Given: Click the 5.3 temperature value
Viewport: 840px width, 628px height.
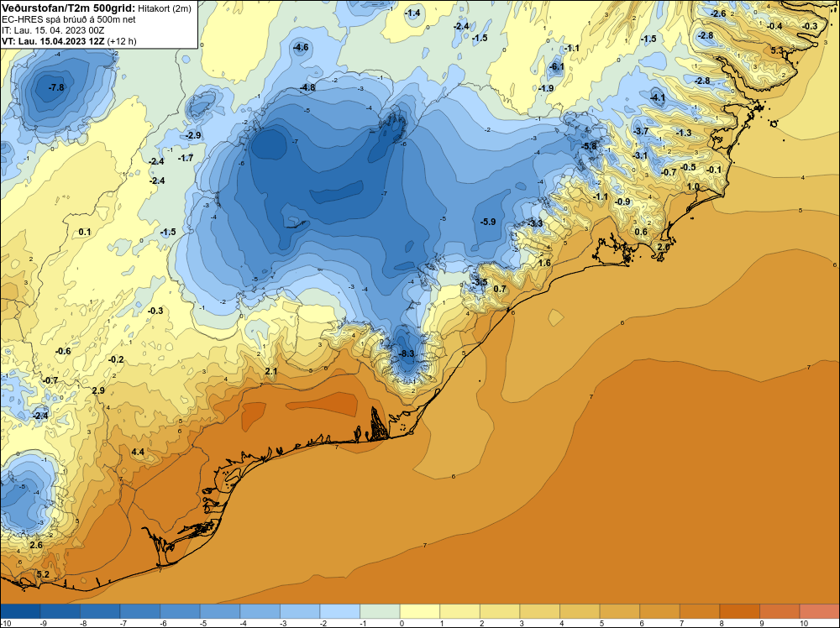Looking at the screenshot, I should (777, 50).
